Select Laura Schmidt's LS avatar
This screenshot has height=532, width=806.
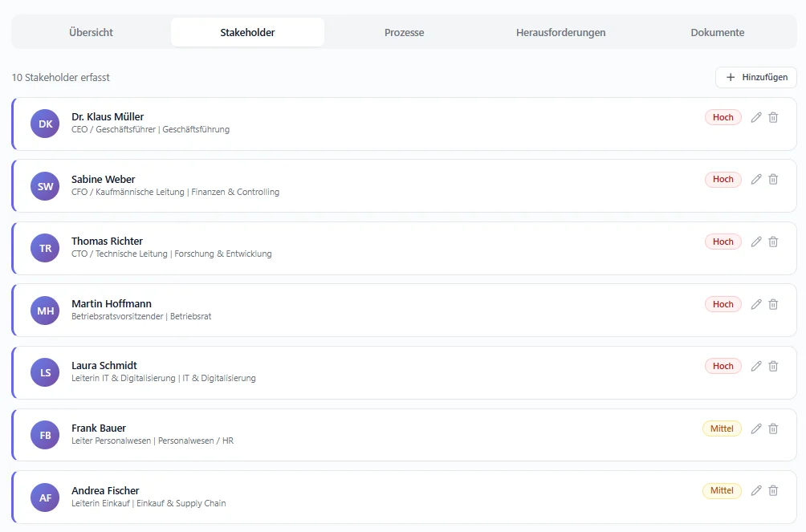click(45, 372)
